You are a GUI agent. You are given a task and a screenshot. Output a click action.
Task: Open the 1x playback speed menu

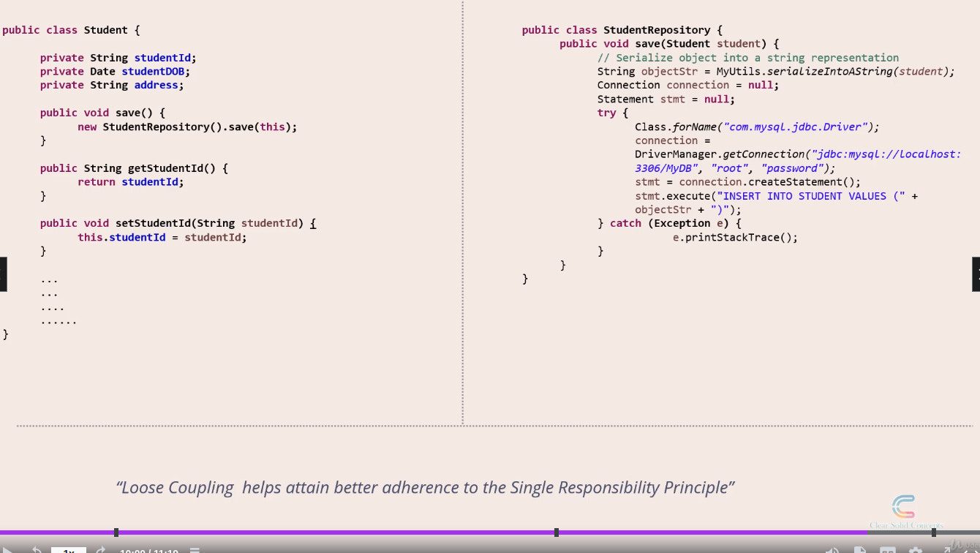69,550
